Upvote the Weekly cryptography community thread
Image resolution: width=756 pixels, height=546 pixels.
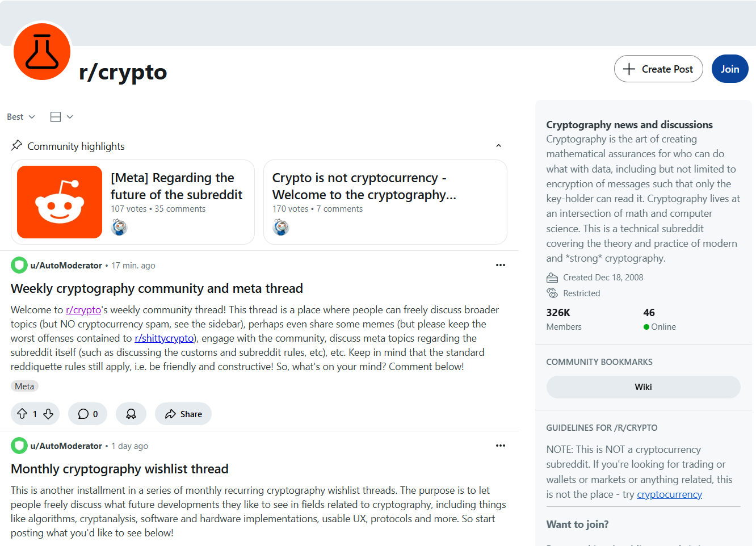pos(22,414)
